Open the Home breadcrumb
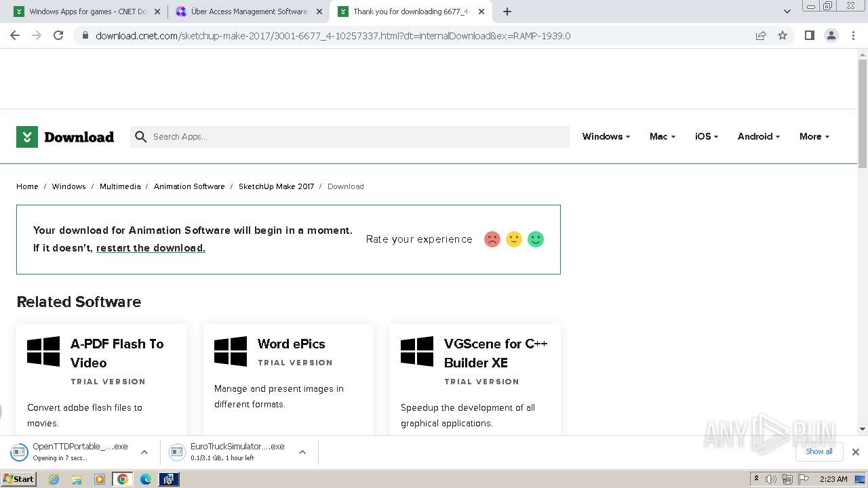 (27, 186)
